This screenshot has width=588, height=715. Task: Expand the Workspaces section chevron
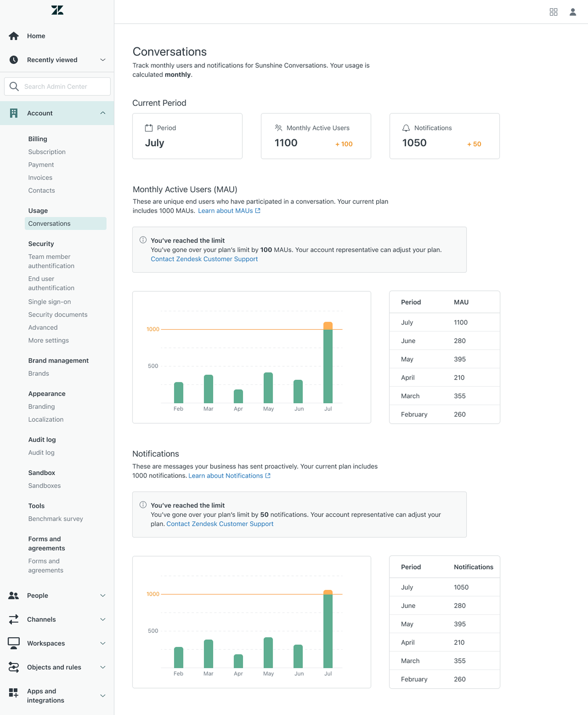coord(103,643)
